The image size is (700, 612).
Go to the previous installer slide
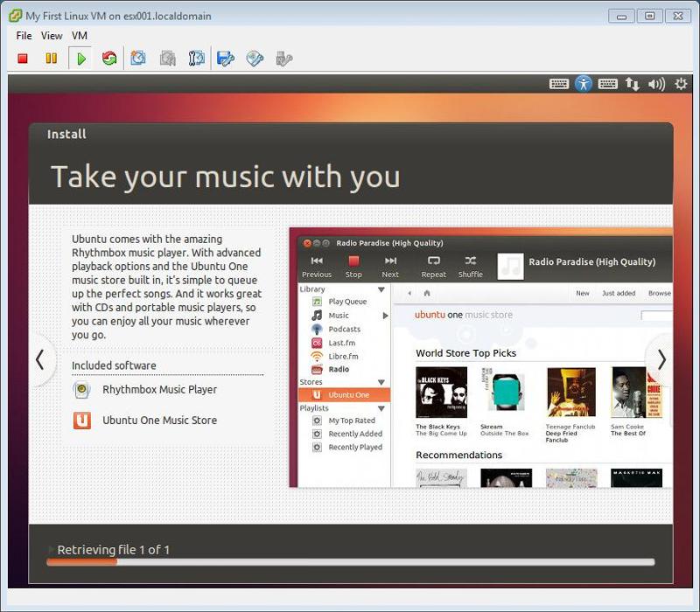(x=39, y=359)
